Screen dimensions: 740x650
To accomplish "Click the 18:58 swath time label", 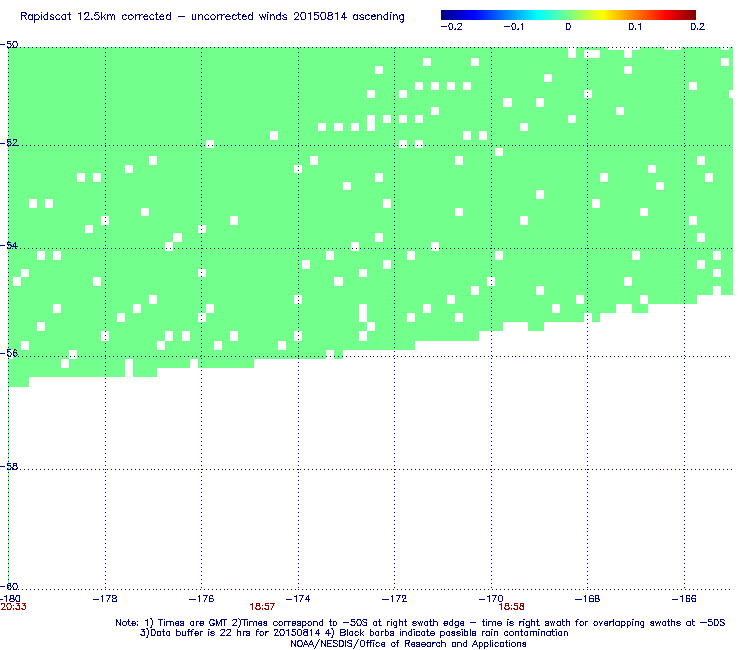I will [512, 607].
